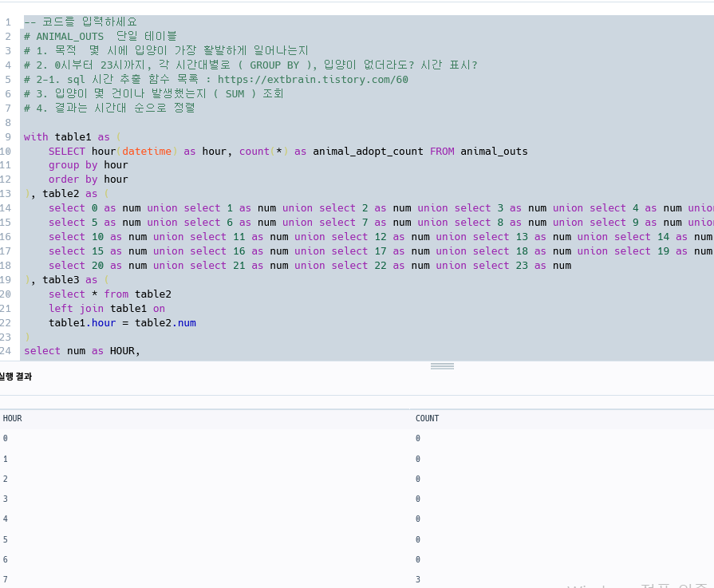Click the empty line 8 in editor
714x588 pixels.
(365, 123)
